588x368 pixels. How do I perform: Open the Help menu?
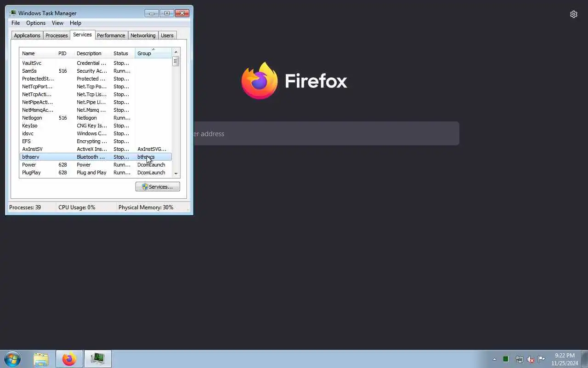pos(75,23)
